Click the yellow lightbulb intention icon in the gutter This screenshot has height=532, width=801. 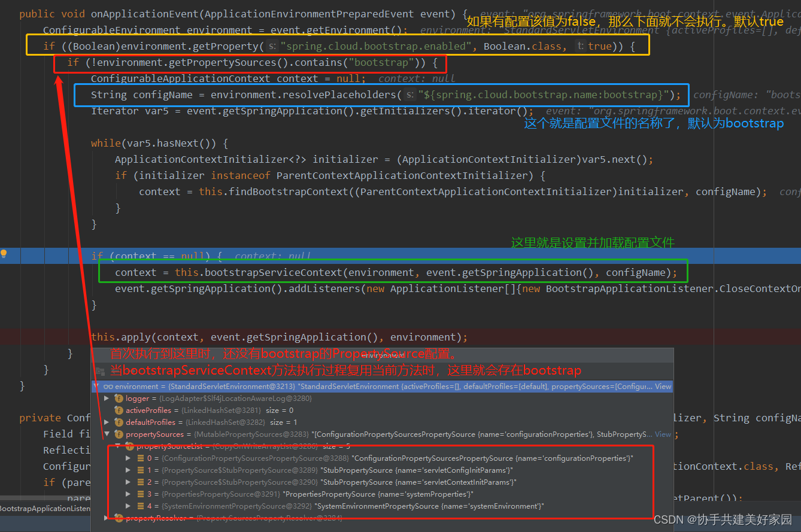pos(4,254)
